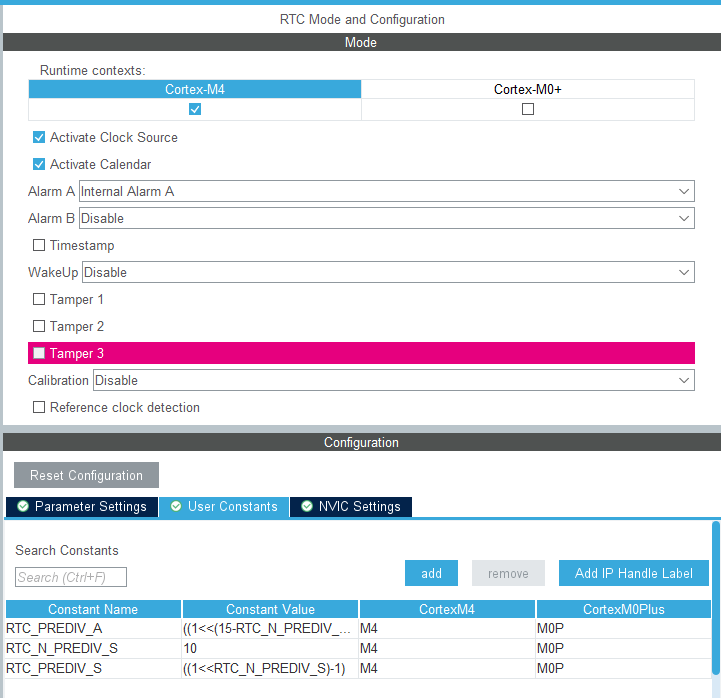Click the ((1<<RTC_N_PREDIV_S)-1) value cell
Screen dimensions: 721x698
tap(270, 669)
